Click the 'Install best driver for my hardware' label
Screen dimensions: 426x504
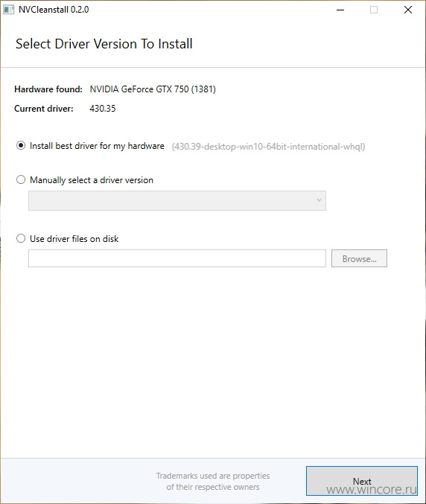coord(97,146)
